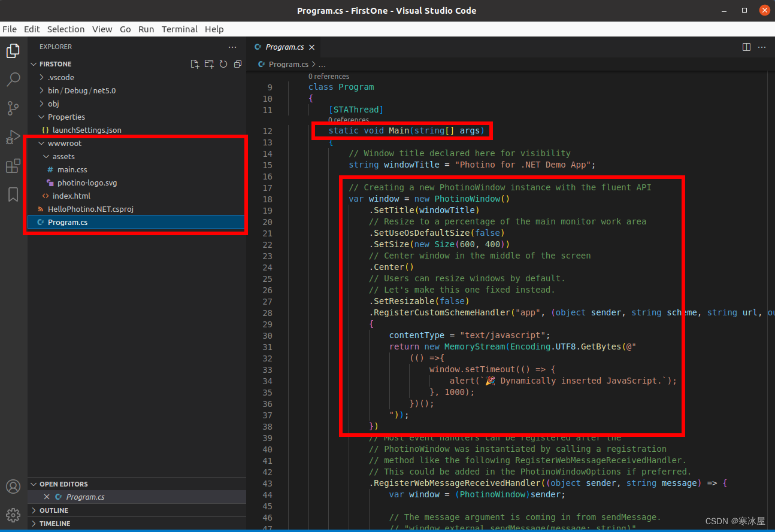
Task: Click the .Center() call on line 24
Action: coord(392,267)
